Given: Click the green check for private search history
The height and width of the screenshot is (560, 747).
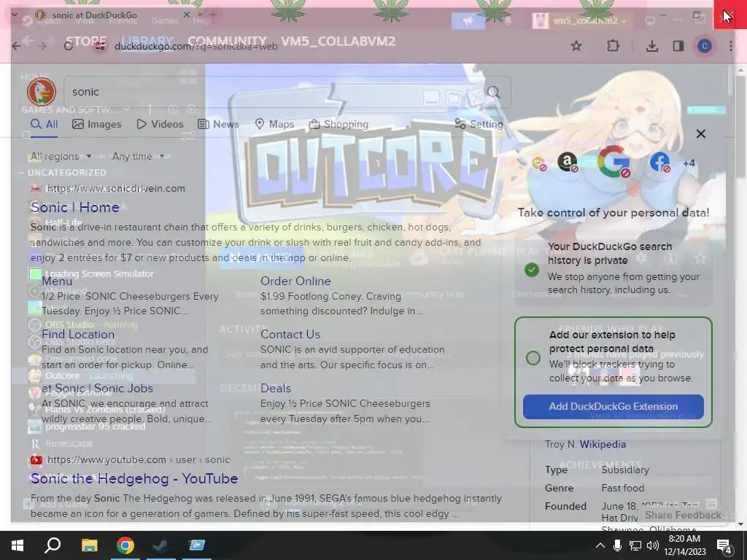Looking at the screenshot, I should [532, 270].
